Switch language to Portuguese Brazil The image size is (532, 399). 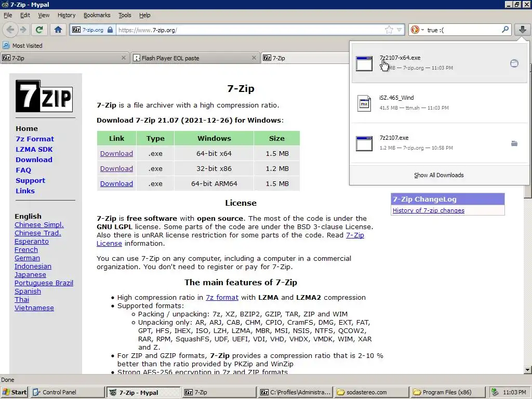point(44,283)
